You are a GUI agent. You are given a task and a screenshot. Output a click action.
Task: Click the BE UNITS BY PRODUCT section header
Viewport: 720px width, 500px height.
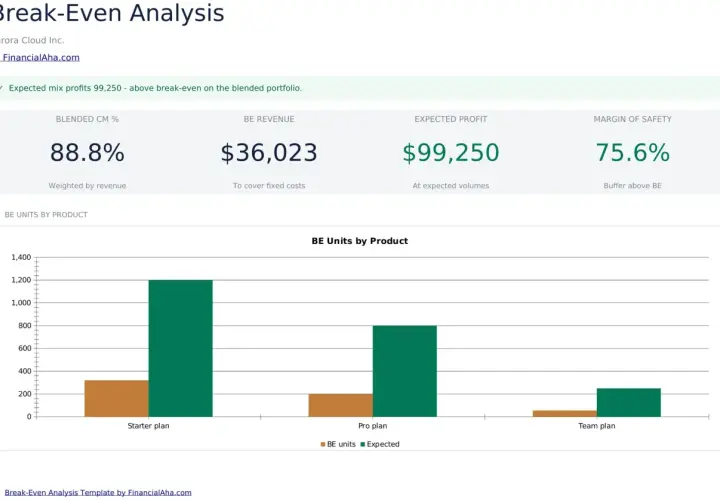pyautogui.click(x=46, y=214)
